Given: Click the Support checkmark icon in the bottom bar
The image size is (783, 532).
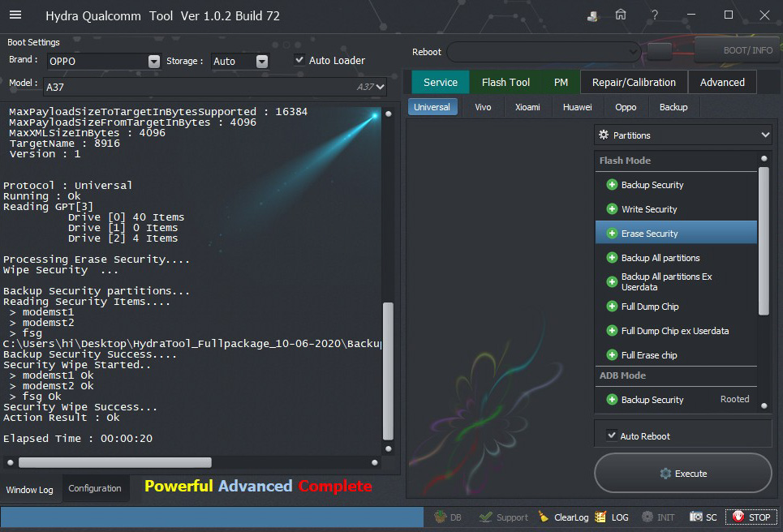Looking at the screenshot, I should pyautogui.click(x=485, y=517).
